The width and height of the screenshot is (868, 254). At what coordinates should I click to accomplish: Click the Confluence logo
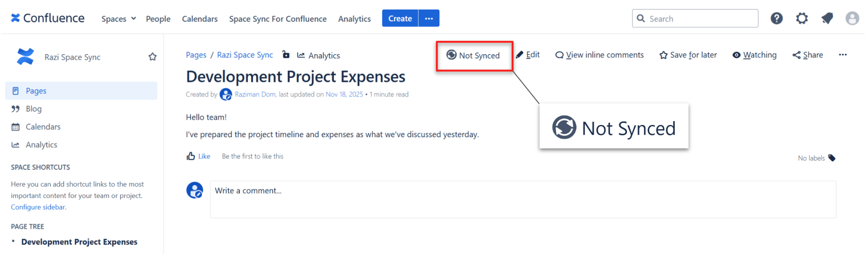click(x=48, y=18)
